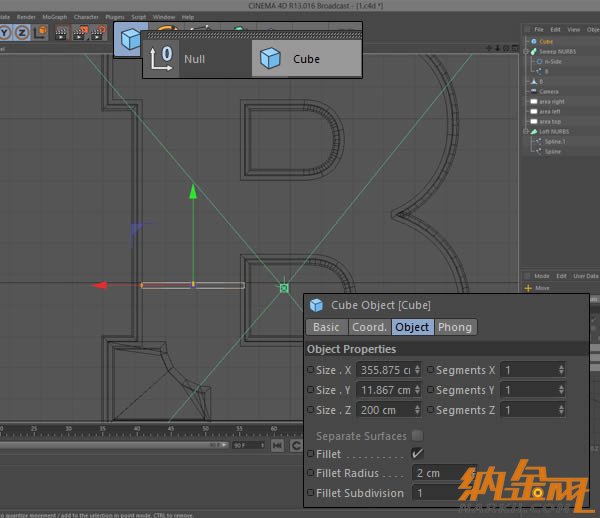Click the Render View clapperboard icon
Viewport: 600px width, 518px height.
coord(61,33)
